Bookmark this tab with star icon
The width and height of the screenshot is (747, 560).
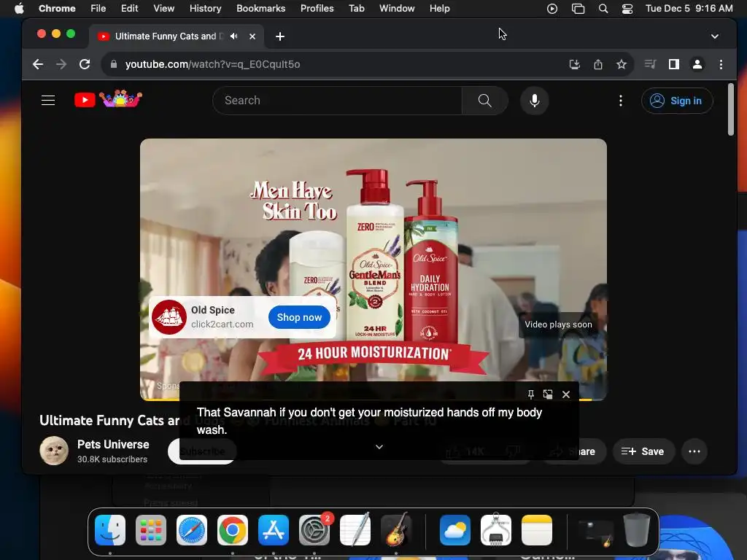[x=622, y=64]
